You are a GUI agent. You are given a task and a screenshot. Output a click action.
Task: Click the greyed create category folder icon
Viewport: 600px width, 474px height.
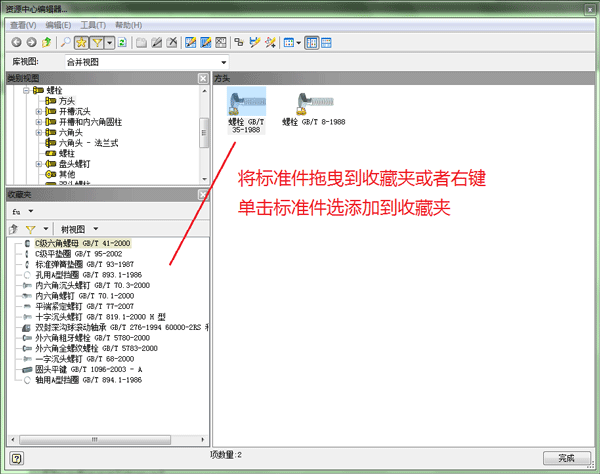(x=141, y=42)
